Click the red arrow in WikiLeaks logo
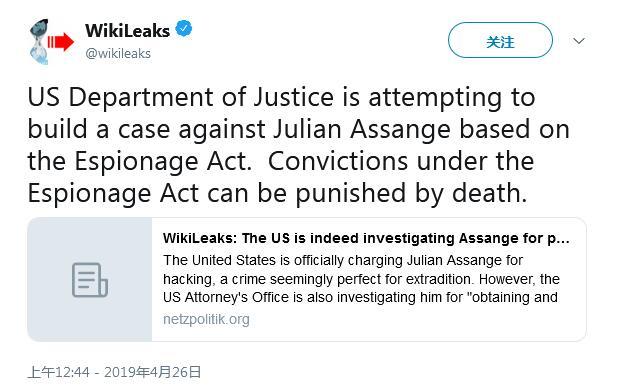617x386 pixels. click(61, 41)
